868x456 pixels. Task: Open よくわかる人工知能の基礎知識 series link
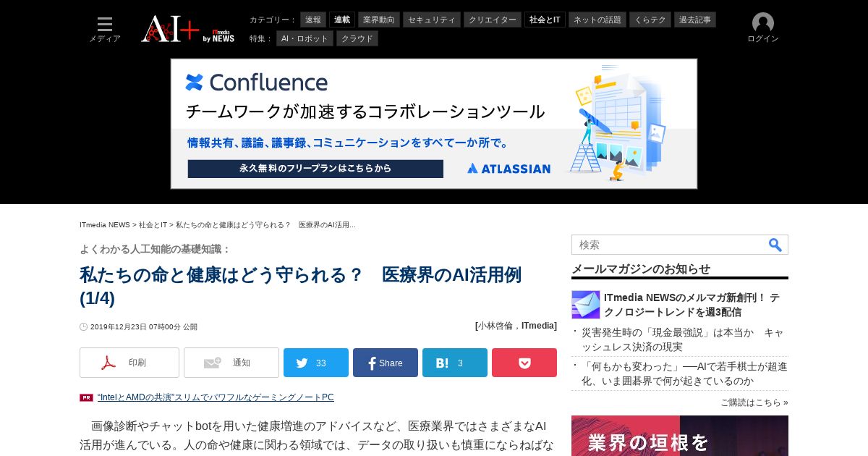point(155,249)
